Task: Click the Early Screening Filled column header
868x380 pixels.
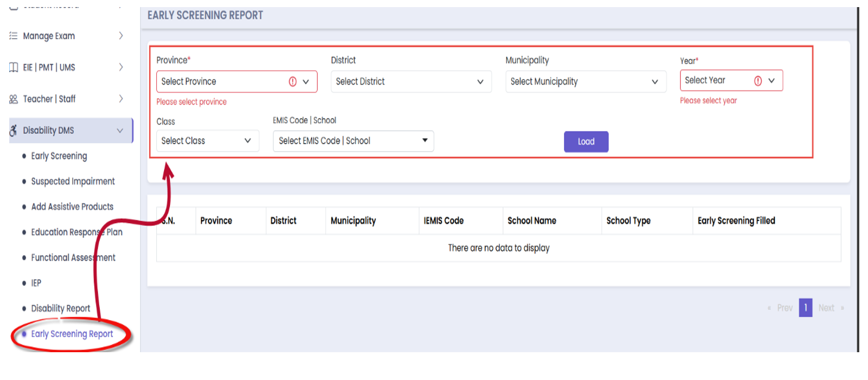Action: [x=736, y=221]
